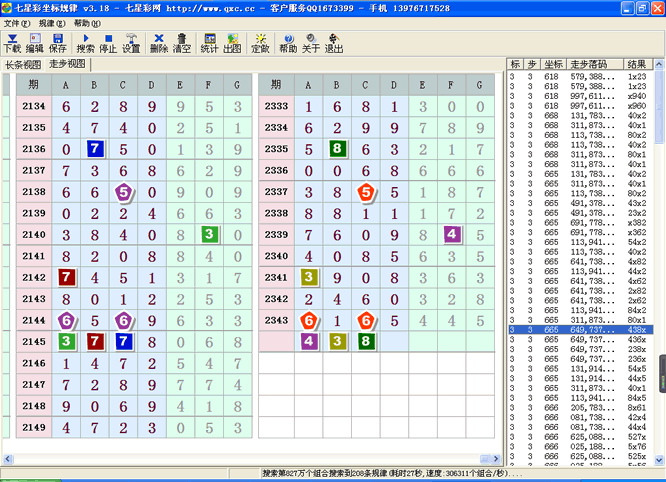Image resolution: width=666 pixels, height=482 pixels.
Task: Click the period cell 2333
Action: click(277, 106)
